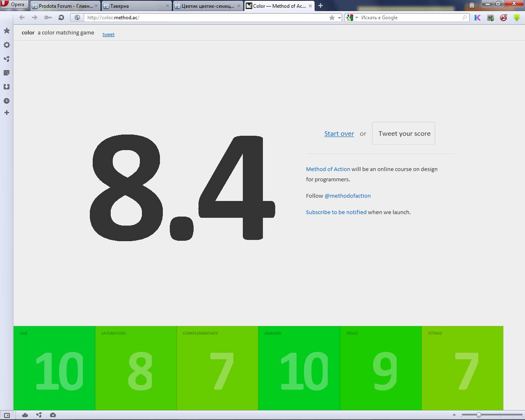This screenshot has width=525, height=420.
Task: Open the Notes panel in sidebar
Action: (7, 73)
